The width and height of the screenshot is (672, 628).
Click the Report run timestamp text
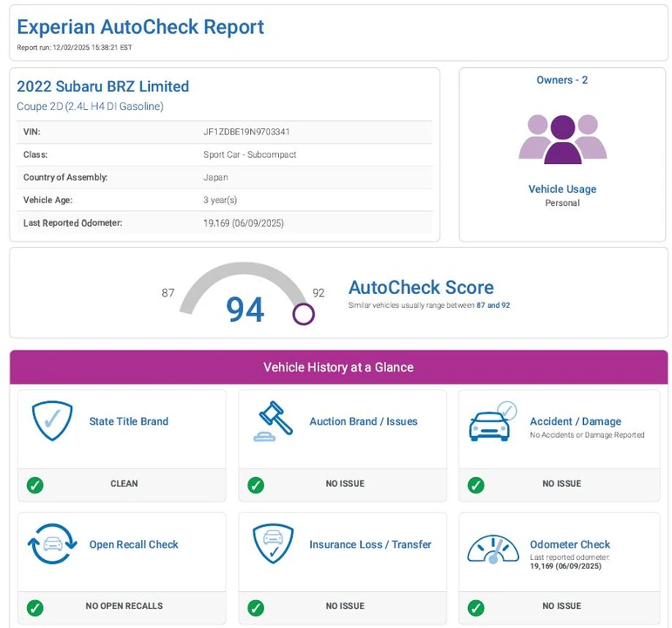pyautogui.click(x=74, y=47)
